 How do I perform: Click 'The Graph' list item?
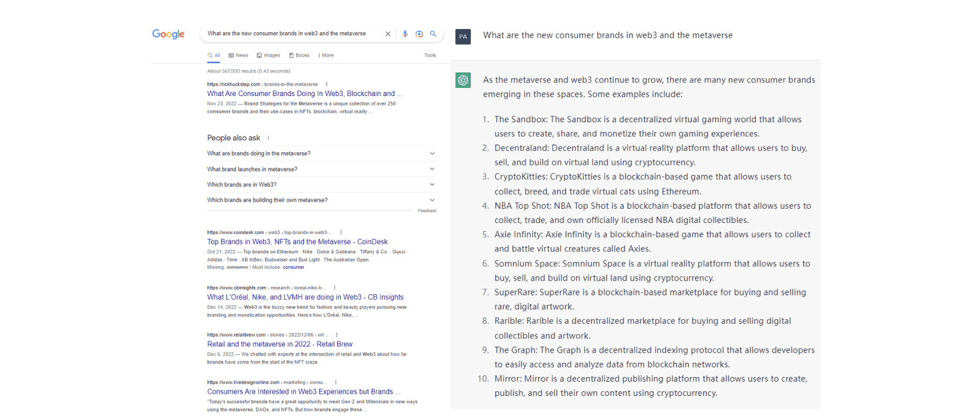(654, 357)
